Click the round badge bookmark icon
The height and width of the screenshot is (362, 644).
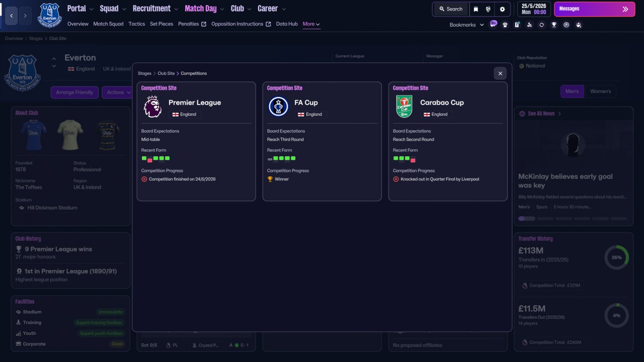[x=567, y=25]
